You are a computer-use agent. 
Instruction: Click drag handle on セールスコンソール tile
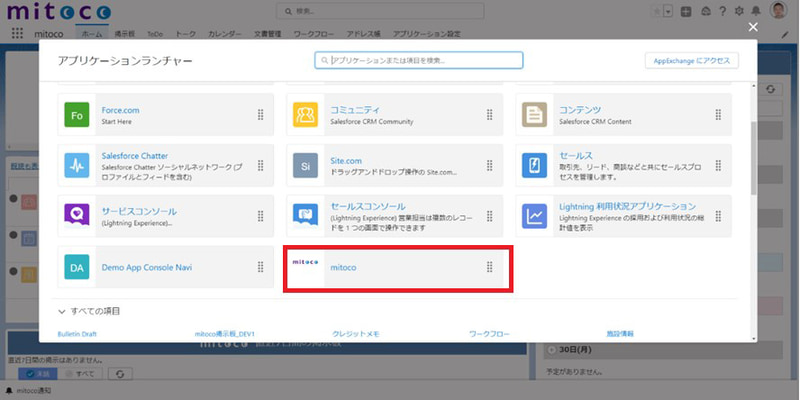tap(490, 216)
